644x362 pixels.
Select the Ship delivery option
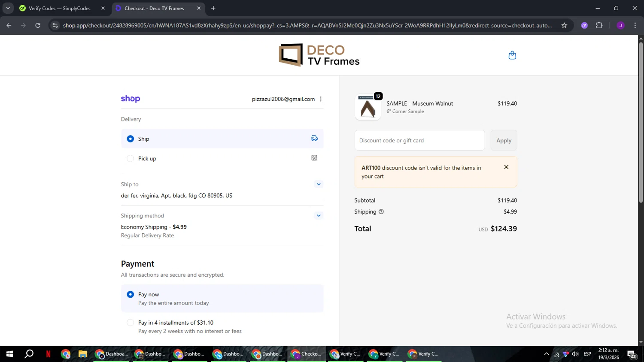click(x=131, y=139)
